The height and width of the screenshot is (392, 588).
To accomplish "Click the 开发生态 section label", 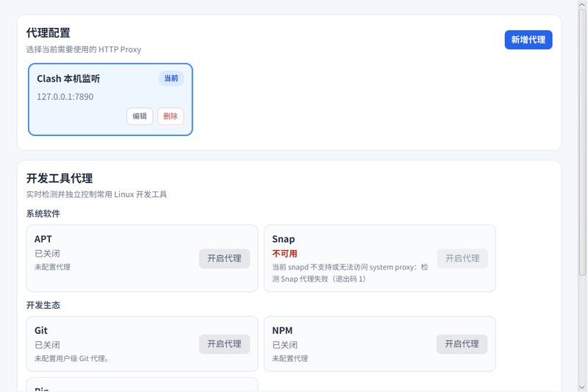I will tap(43, 305).
